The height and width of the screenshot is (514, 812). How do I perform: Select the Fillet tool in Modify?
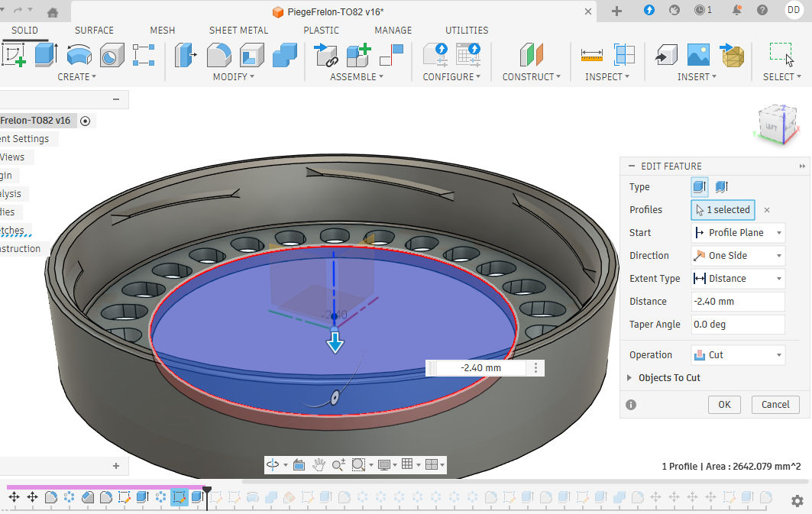218,54
